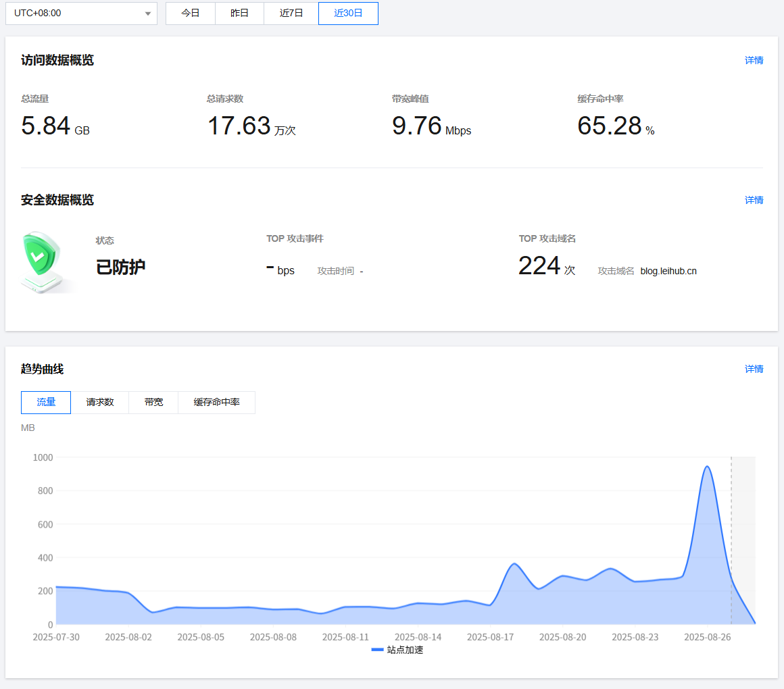The image size is (784, 689).
Task: Select the 今日 time range
Action: [x=190, y=14]
